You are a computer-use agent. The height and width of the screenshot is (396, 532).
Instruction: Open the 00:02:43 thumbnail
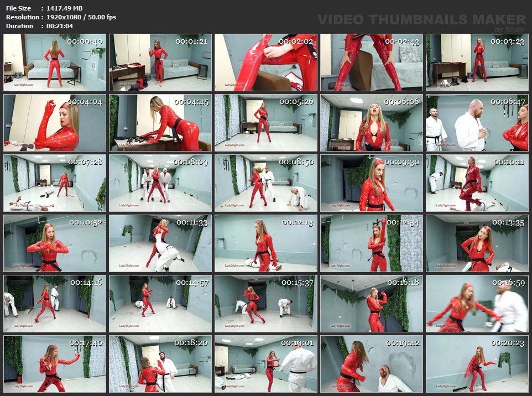coord(372,62)
